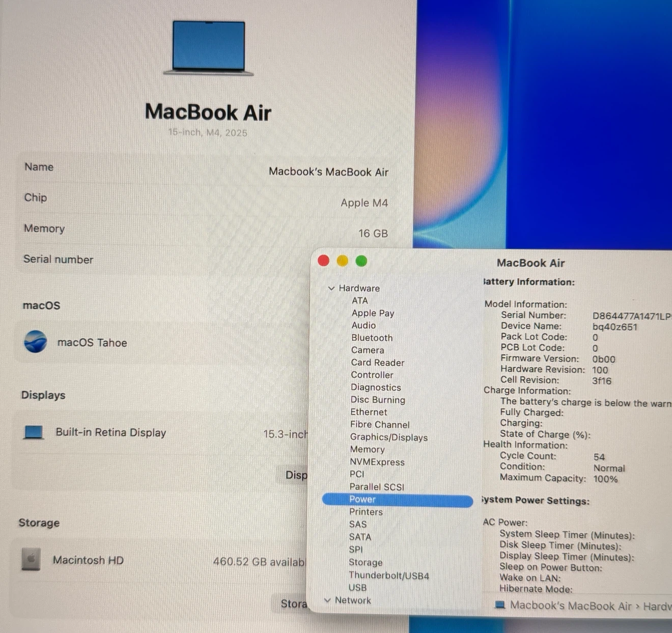
Task: Select the highlighted Power row
Action: (398, 500)
